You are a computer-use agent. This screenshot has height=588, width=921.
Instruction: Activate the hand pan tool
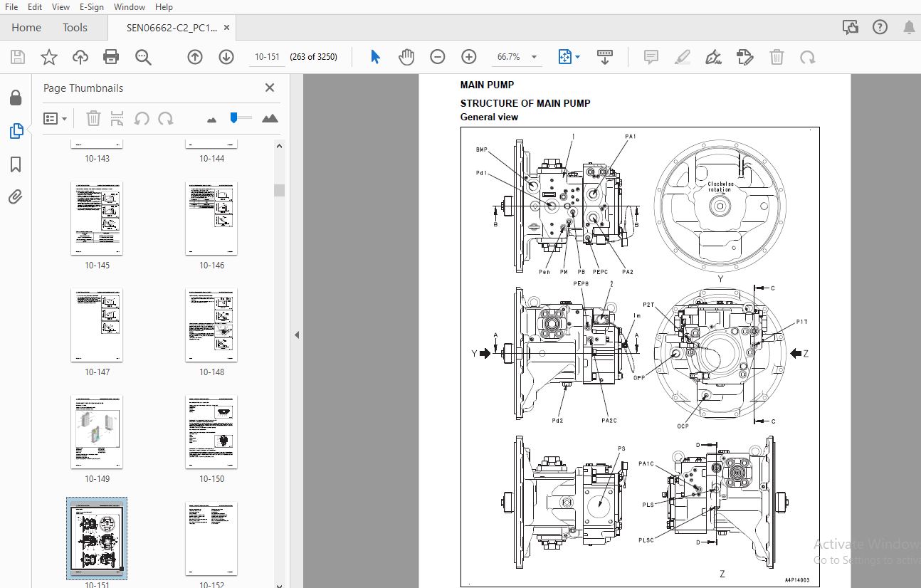click(x=406, y=57)
